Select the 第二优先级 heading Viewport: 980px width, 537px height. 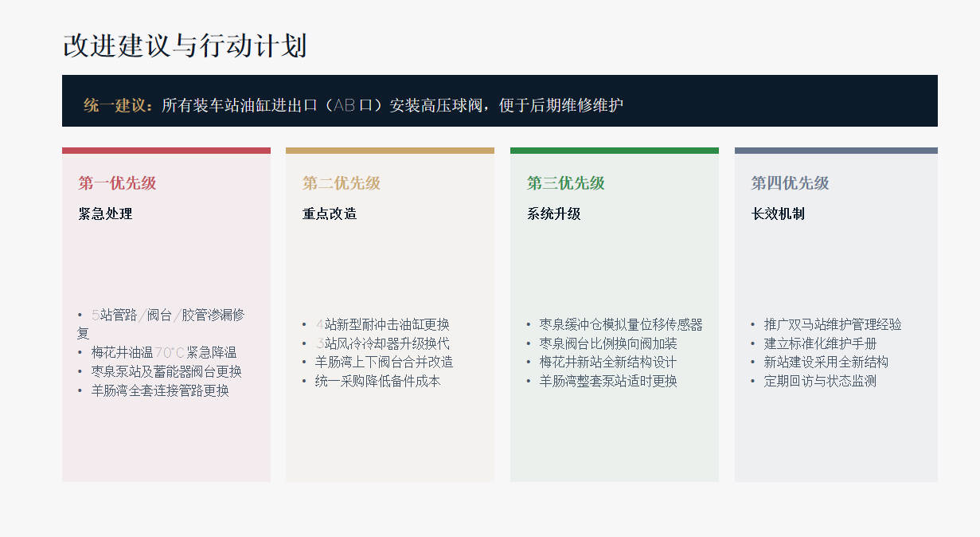point(342,183)
